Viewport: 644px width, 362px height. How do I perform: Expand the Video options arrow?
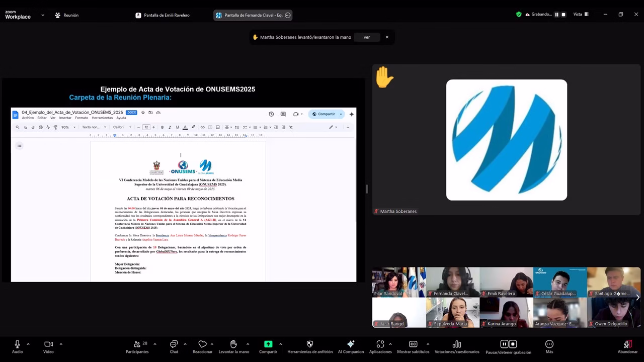[61, 344]
